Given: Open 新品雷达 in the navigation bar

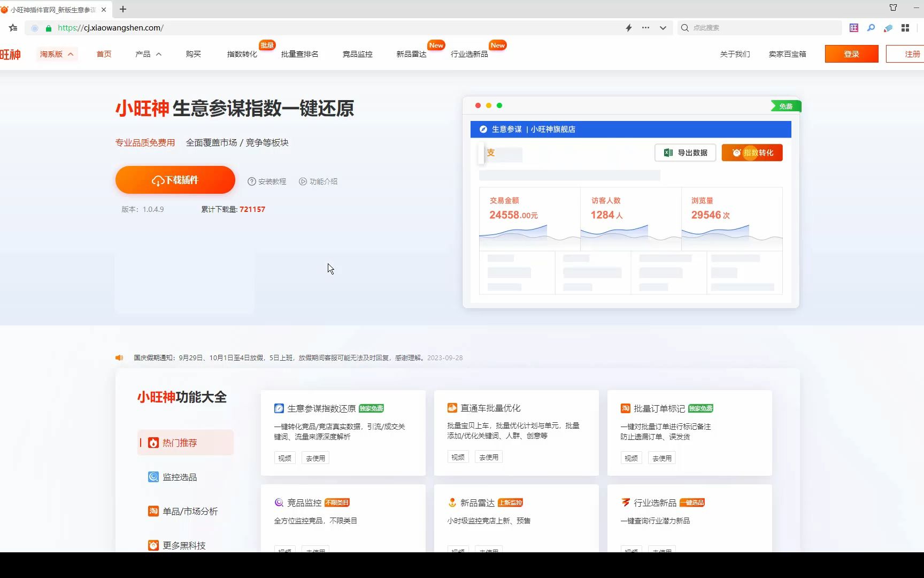Looking at the screenshot, I should [411, 54].
